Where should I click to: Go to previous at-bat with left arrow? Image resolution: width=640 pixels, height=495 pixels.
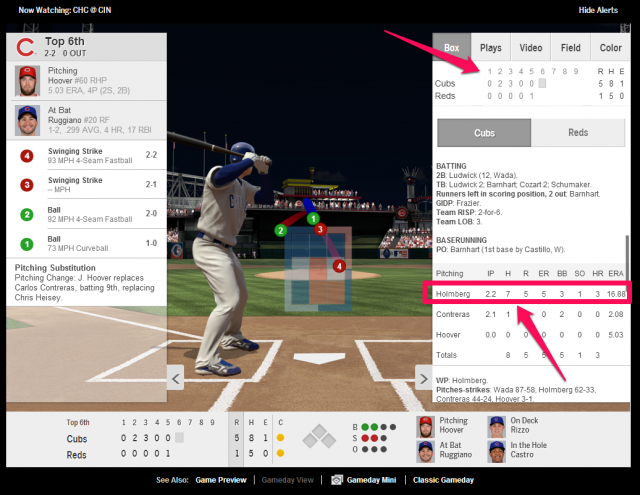point(176,378)
